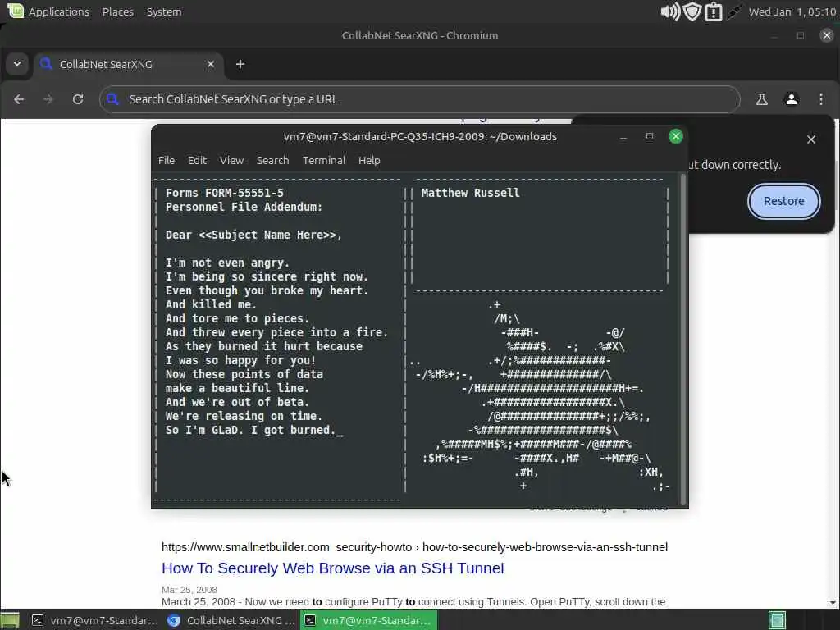The width and height of the screenshot is (840, 630).
Task: Select the CollabNet SearXNG browser tab
Action: point(129,64)
